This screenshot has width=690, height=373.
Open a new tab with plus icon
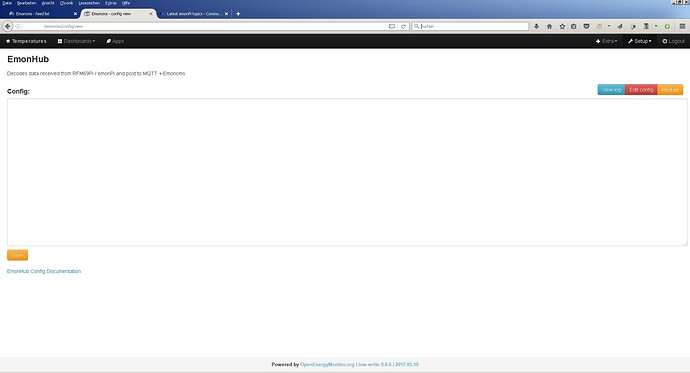238,14
